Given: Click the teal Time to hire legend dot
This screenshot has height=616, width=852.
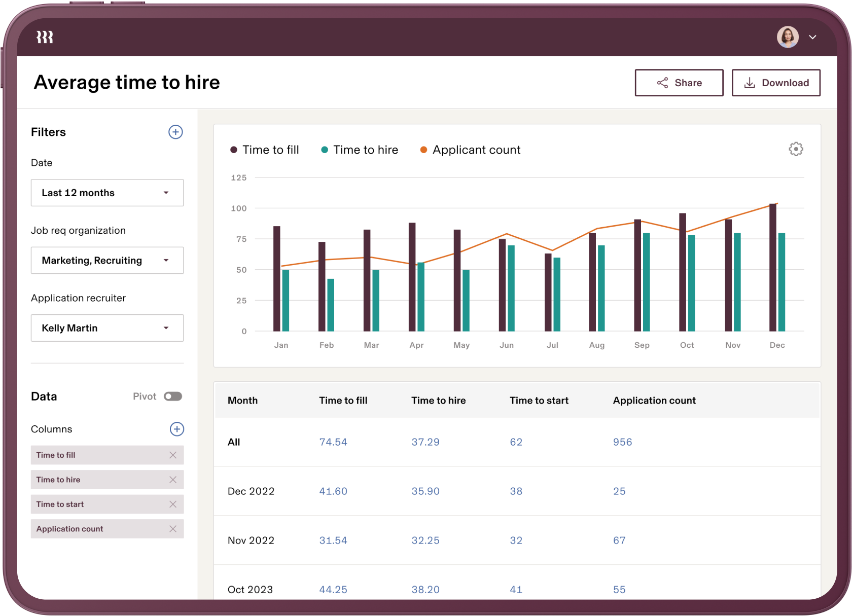Looking at the screenshot, I should point(325,150).
